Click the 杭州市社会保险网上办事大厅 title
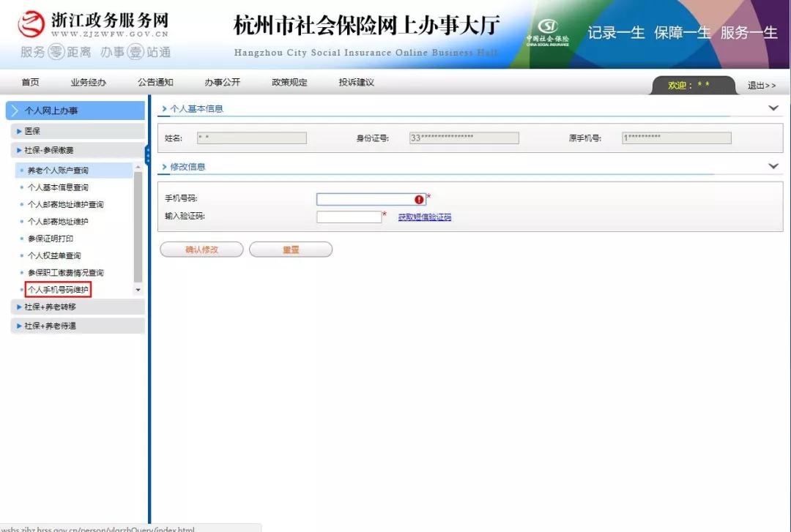Image resolution: width=791 pixels, height=532 pixels. [366, 25]
